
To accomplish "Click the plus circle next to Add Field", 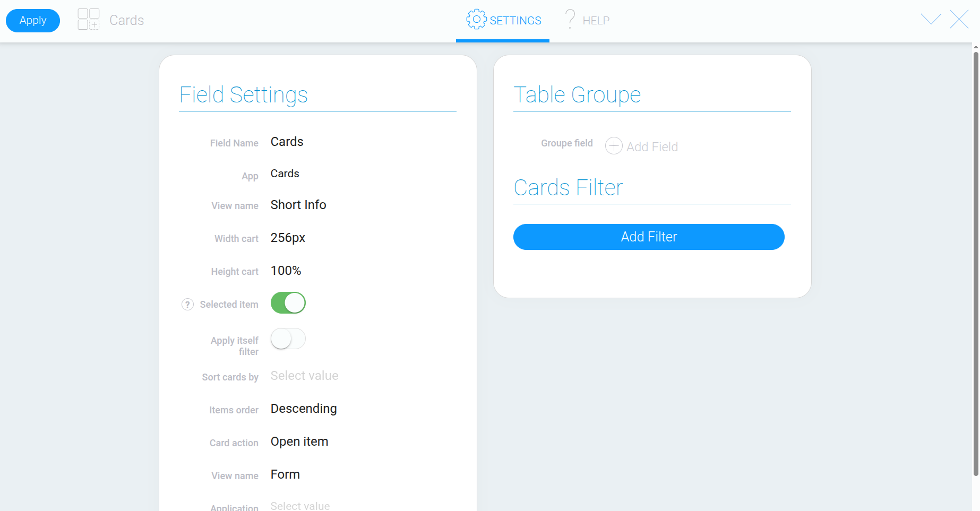I will click(x=614, y=145).
